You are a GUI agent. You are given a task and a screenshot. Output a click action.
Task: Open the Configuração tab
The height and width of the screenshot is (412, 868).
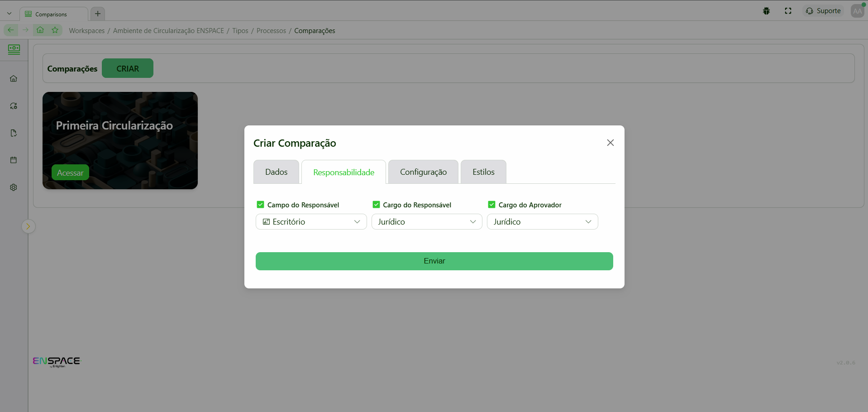423,172
